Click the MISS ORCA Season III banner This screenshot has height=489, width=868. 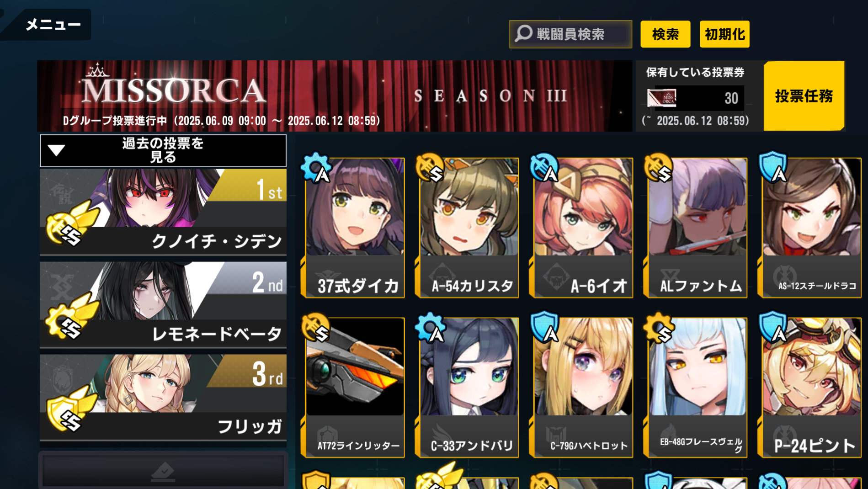tap(335, 96)
